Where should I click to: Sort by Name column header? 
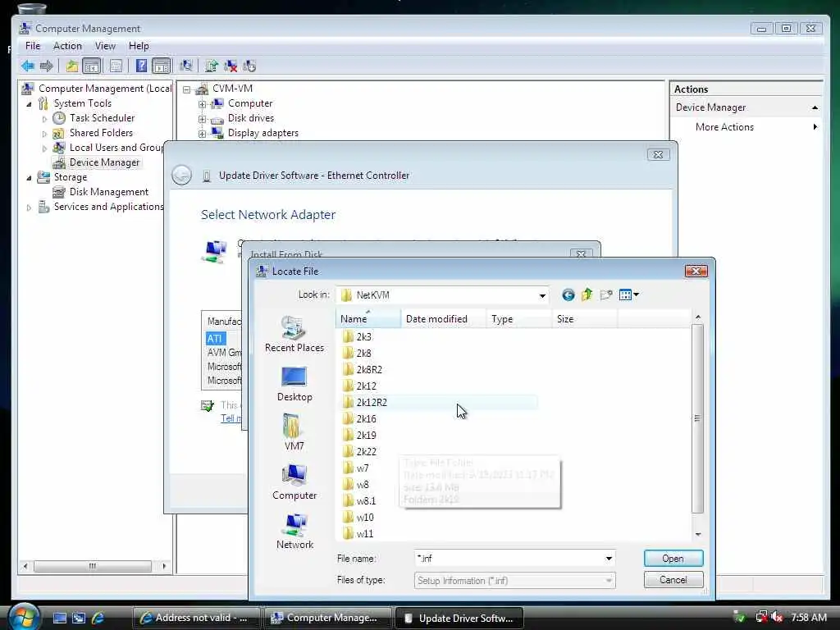point(368,319)
